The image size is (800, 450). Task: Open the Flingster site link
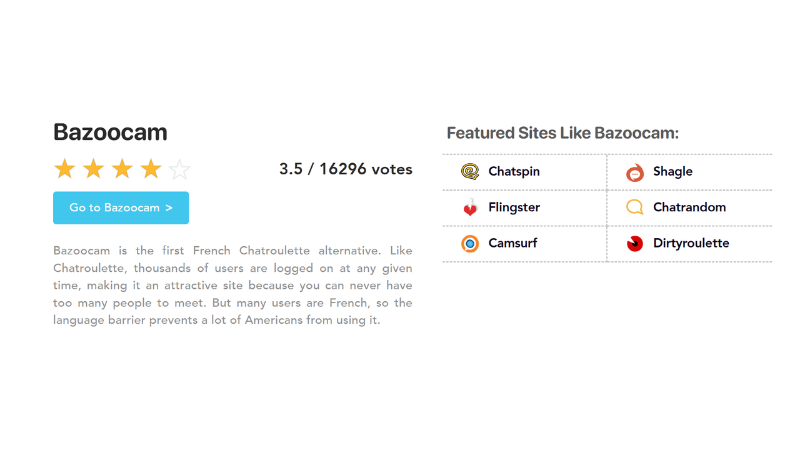(x=514, y=208)
